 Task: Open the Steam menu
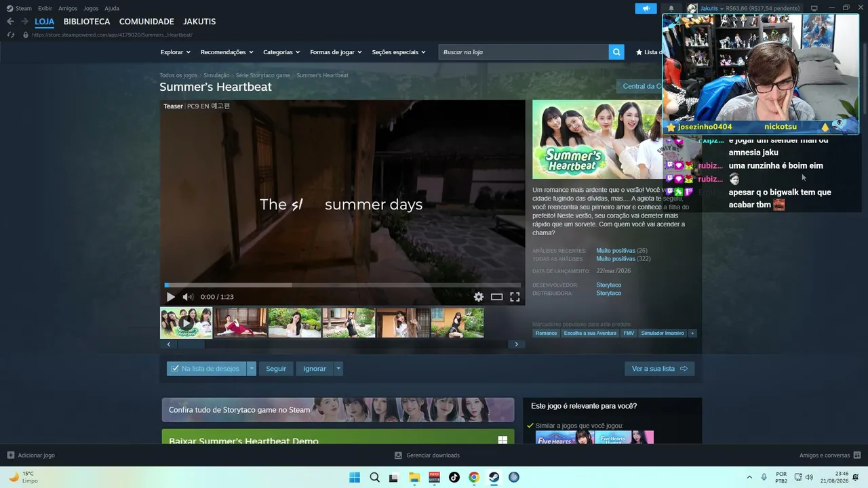tap(19, 8)
